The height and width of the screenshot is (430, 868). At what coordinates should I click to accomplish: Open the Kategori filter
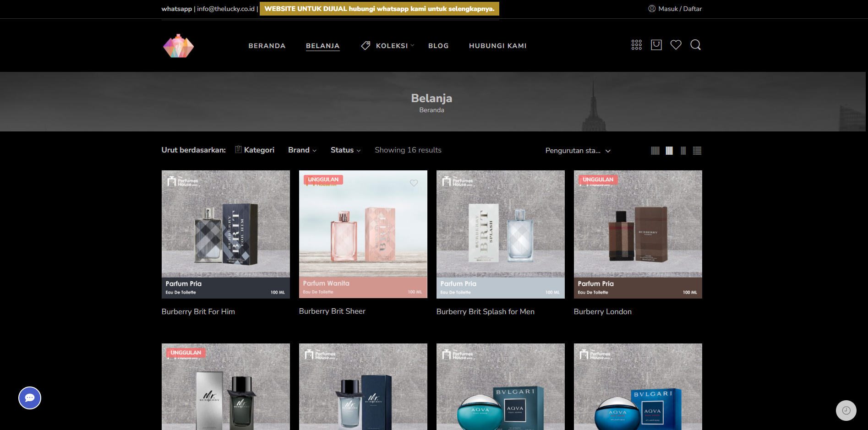tap(259, 150)
